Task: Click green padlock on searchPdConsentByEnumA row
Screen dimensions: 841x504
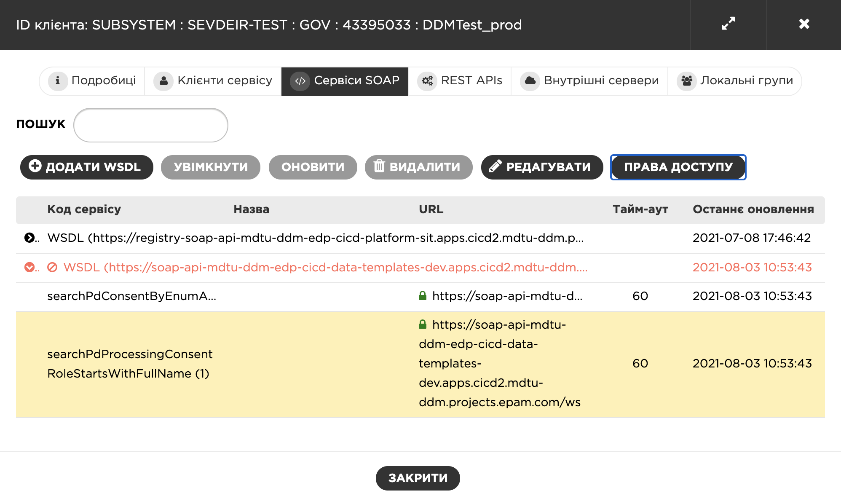Action: 423,296
